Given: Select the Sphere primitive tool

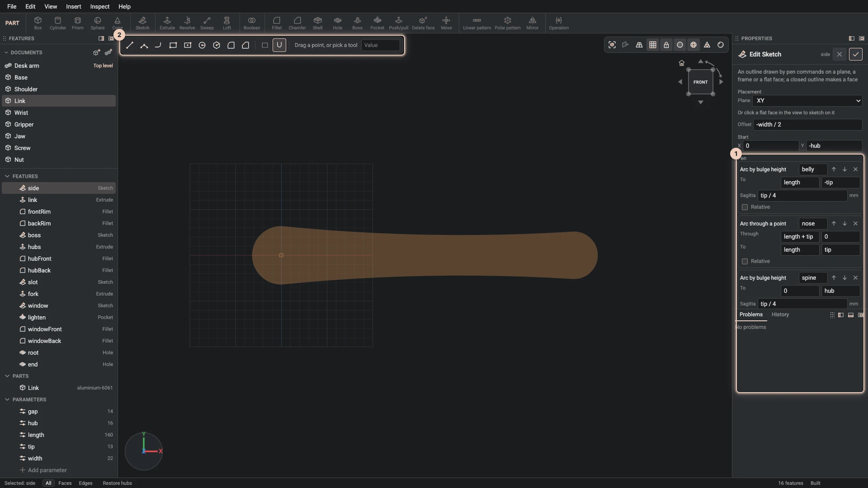Looking at the screenshot, I should pos(98,23).
